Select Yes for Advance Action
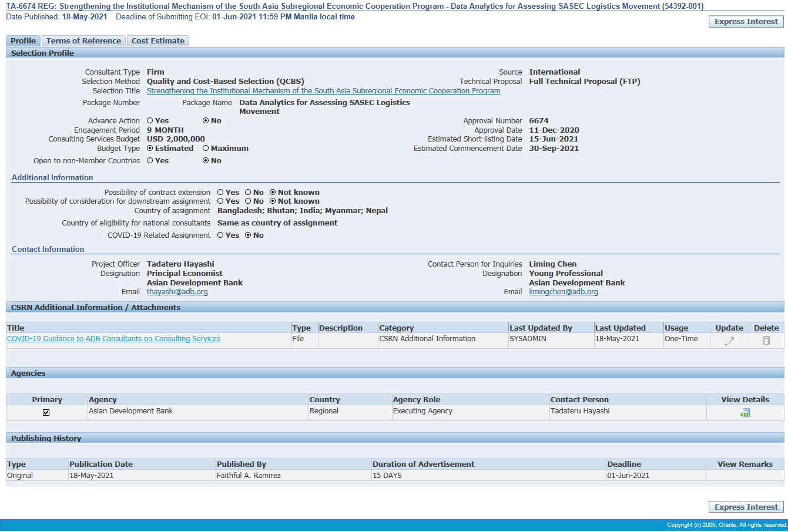Viewport: 788px width, 532px height. pyautogui.click(x=150, y=120)
